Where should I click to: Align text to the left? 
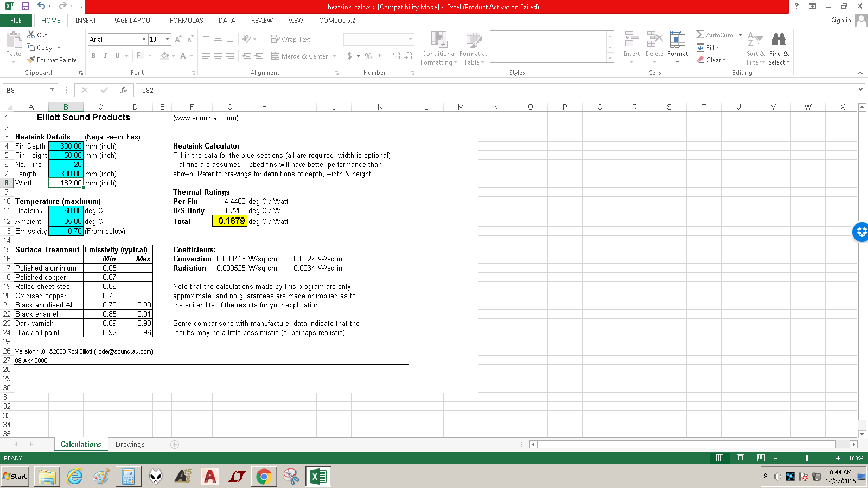point(206,56)
